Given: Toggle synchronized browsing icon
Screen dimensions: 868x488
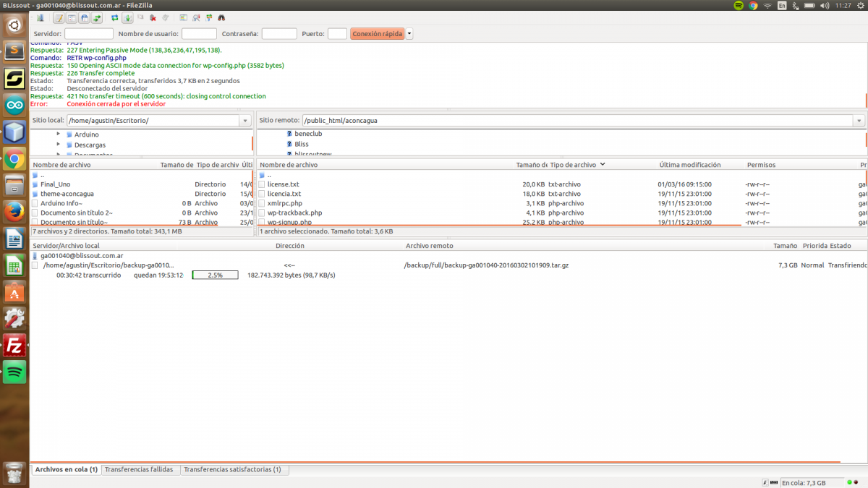Looking at the screenshot, I should pos(208,17).
